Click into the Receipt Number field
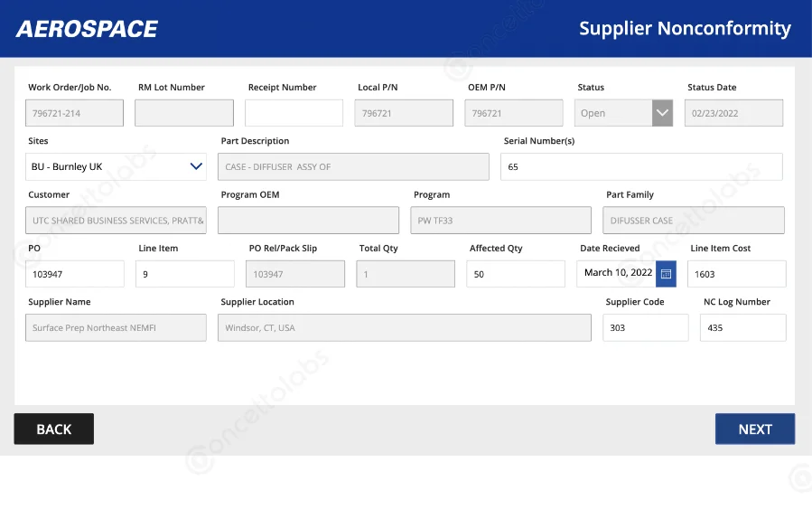This screenshot has width=812, height=509. tap(294, 113)
